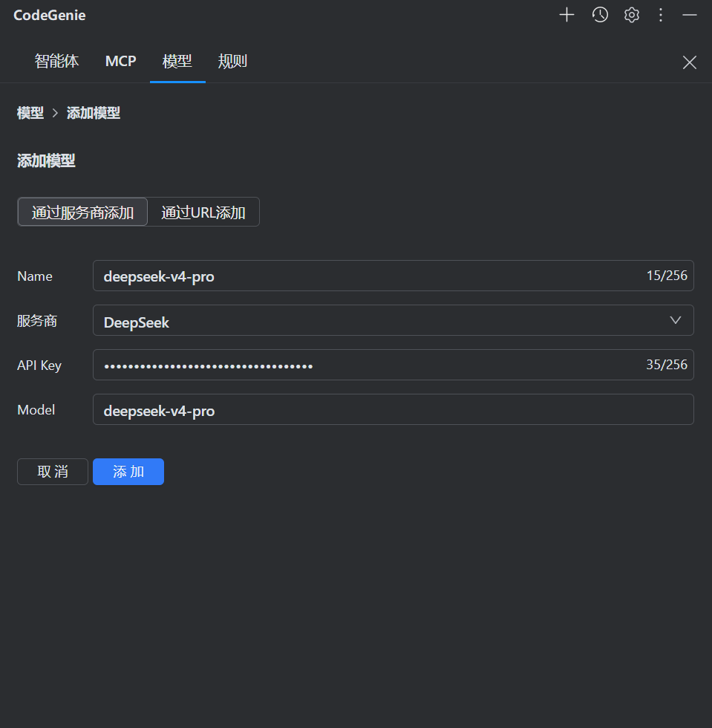Close the settings page with X

pyautogui.click(x=689, y=62)
